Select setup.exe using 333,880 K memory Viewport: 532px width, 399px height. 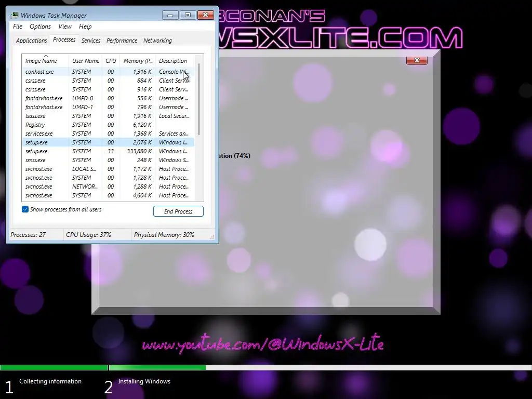[x=108, y=151]
